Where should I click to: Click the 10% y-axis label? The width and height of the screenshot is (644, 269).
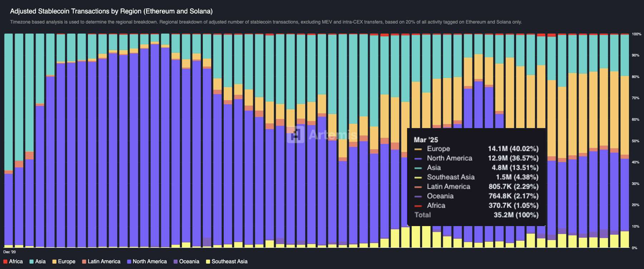[635, 226]
